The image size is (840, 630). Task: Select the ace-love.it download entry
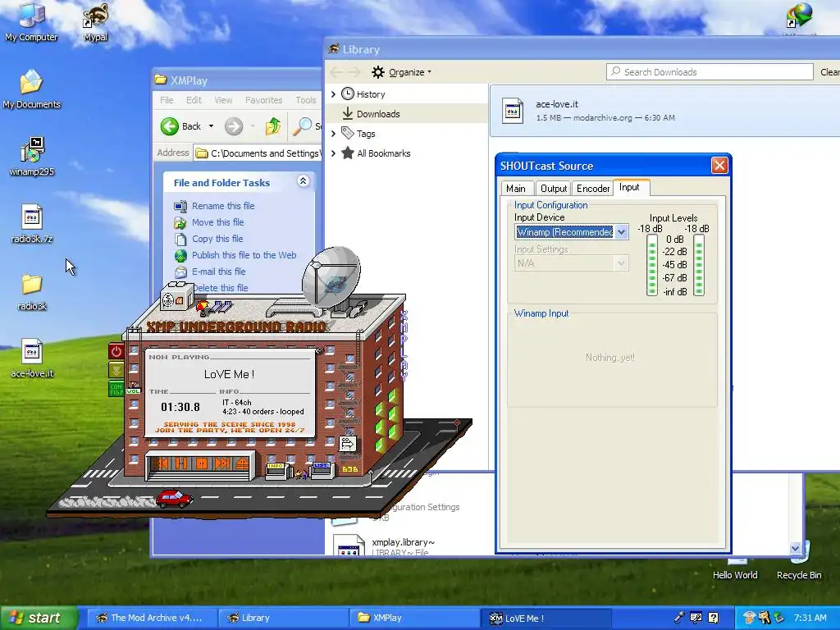[x=664, y=111]
